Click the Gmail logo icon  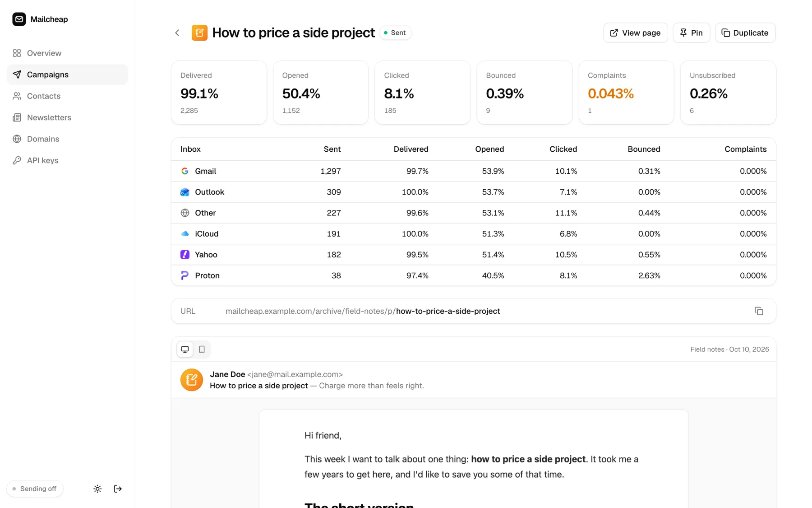coord(185,171)
